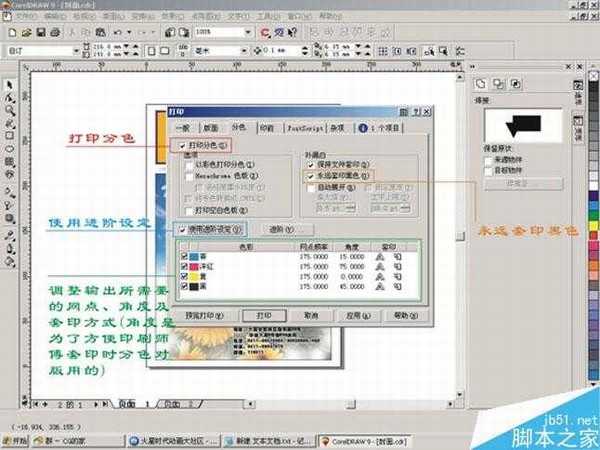
Task: Check 来源物件 in the weld docker
Action: pyautogui.click(x=489, y=160)
